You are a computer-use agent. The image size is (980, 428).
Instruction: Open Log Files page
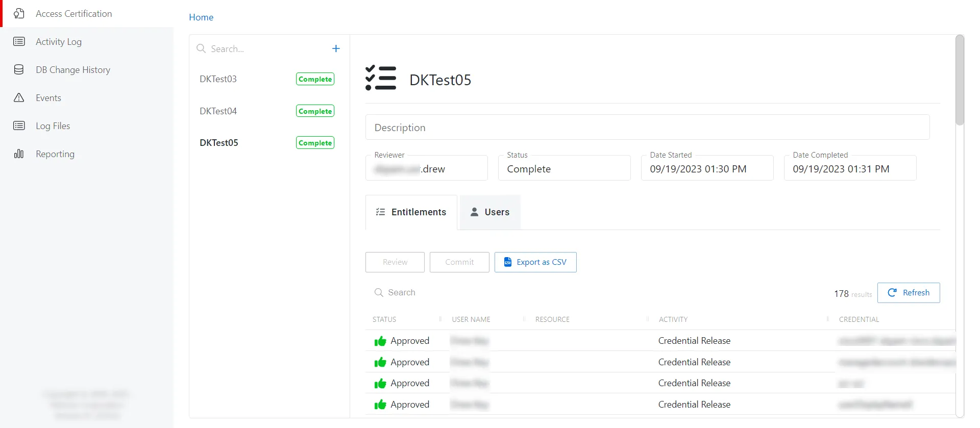point(87,126)
